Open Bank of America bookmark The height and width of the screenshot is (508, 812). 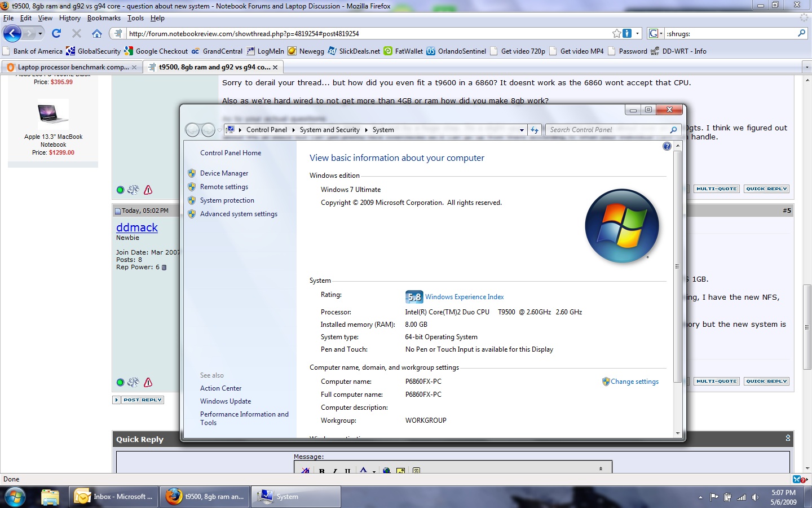pyautogui.click(x=33, y=51)
